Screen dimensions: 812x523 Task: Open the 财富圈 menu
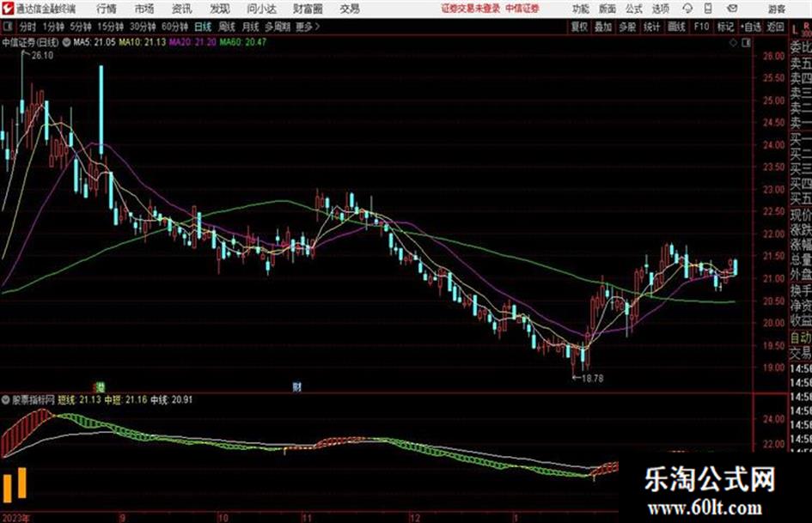tap(308, 9)
